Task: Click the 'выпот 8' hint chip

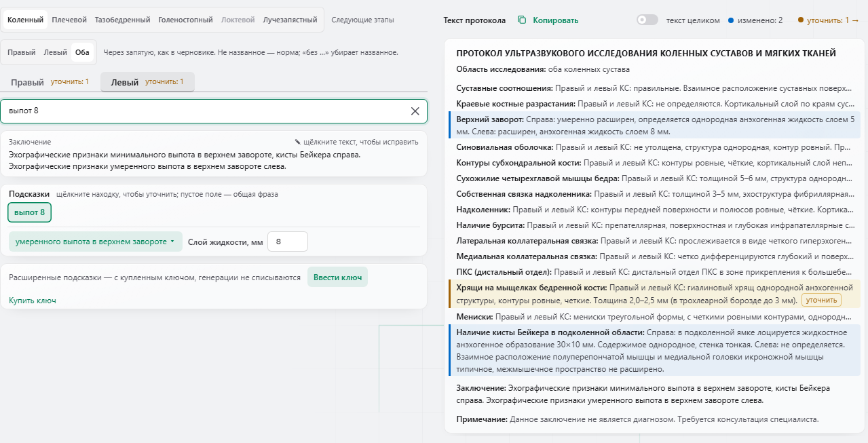Action: (x=30, y=212)
